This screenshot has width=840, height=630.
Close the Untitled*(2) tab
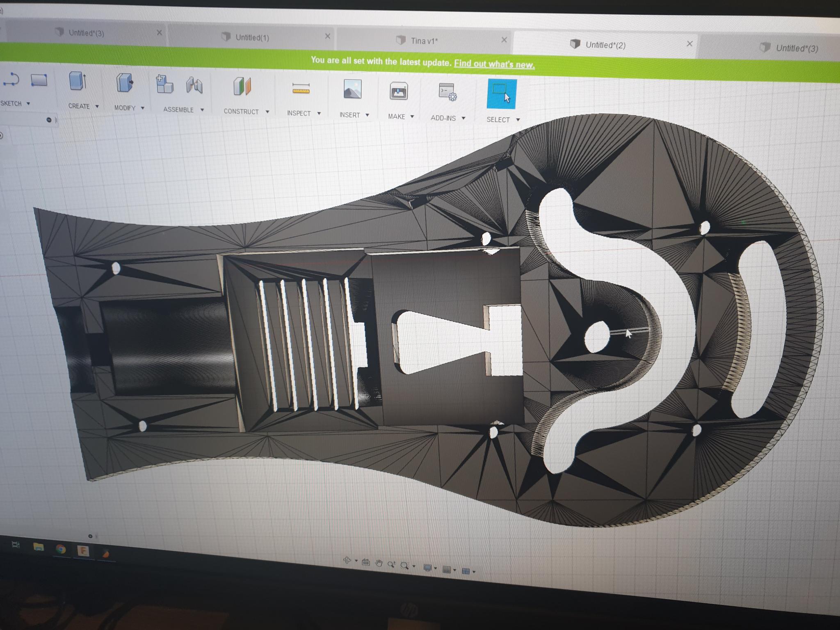coord(689,43)
